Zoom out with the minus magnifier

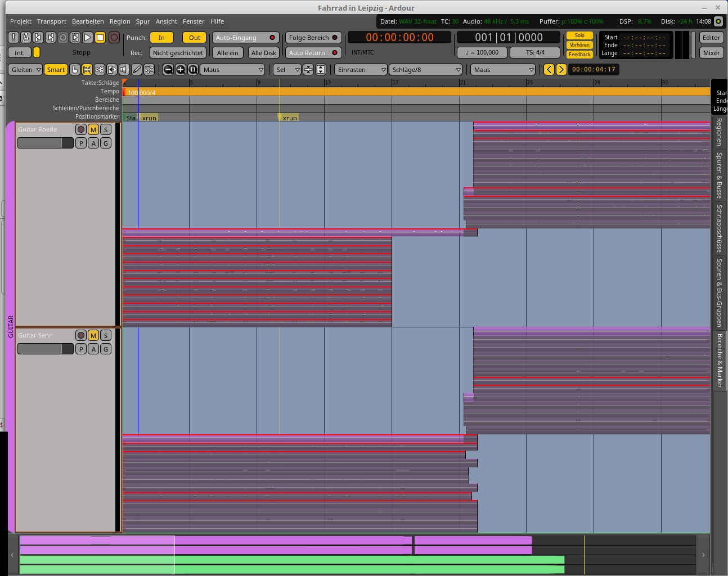tap(168, 70)
